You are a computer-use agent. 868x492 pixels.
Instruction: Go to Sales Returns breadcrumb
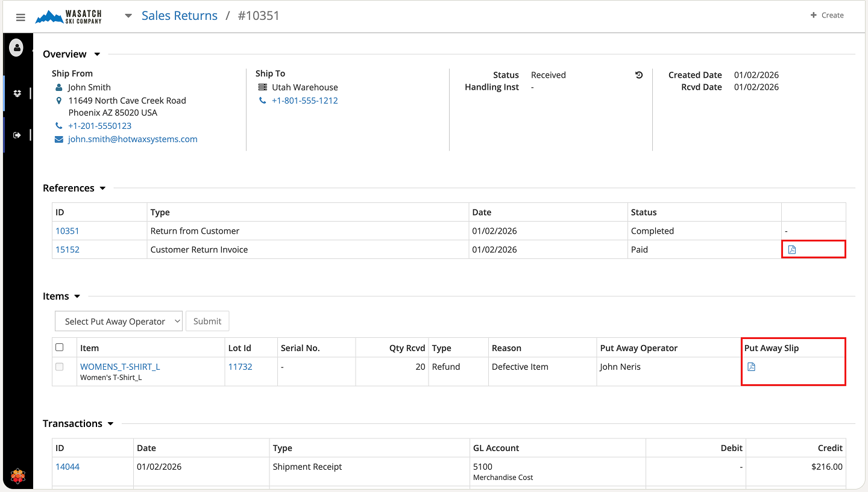pos(179,16)
